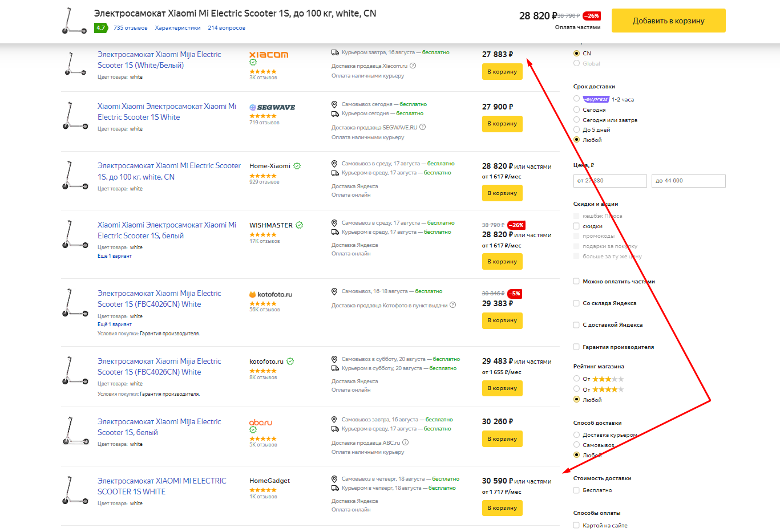
Task: Click the kotofoto.ru logo with 56K reviews
Action: coord(270,294)
